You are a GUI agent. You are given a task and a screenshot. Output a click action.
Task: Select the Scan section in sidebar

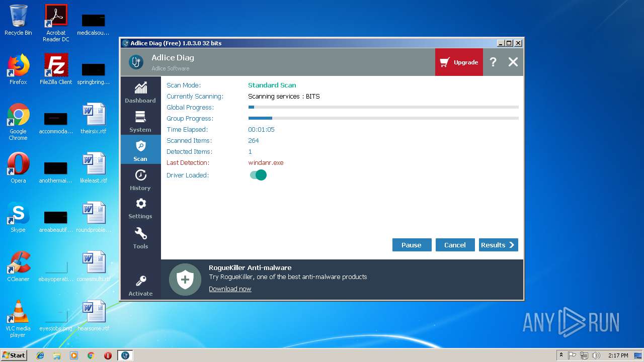tap(140, 150)
